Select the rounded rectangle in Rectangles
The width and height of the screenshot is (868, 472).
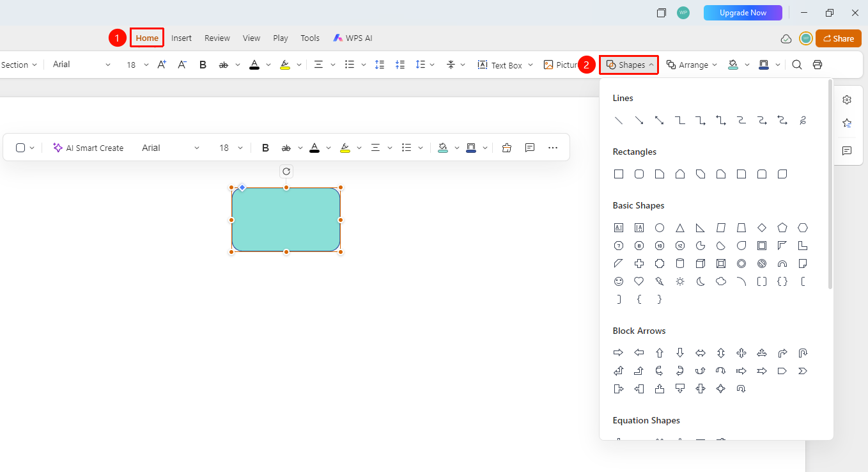pyautogui.click(x=639, y=174)
